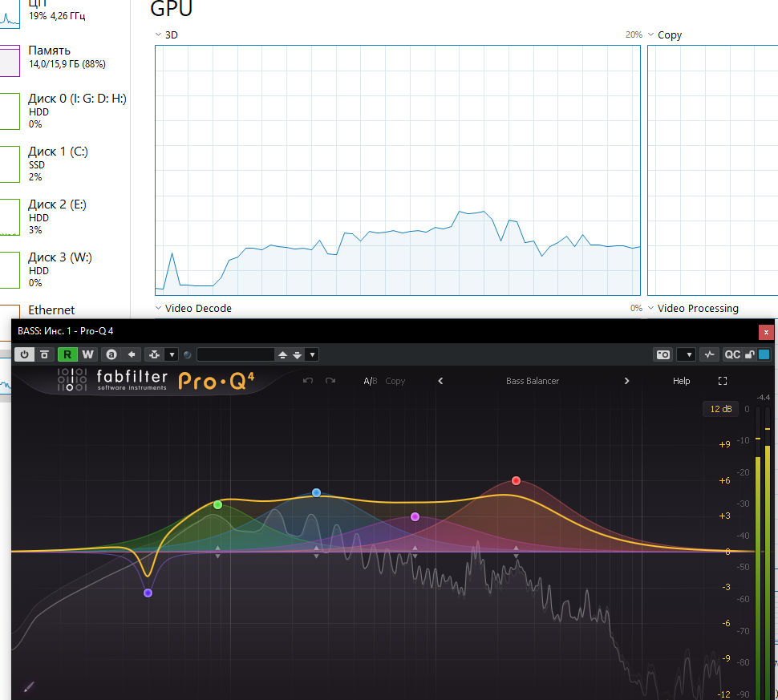Click the 'Pro·Q 4' product logo

coord(217,381)
